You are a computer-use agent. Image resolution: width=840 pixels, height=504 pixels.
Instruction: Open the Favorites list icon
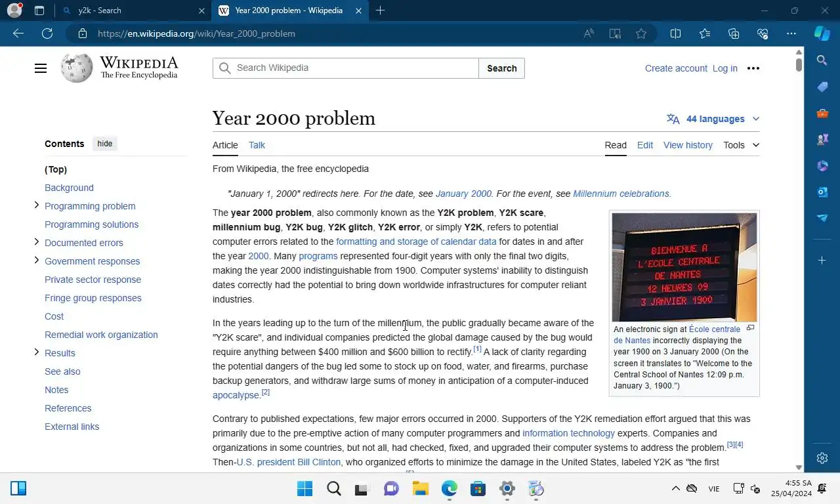pos(705,33)
